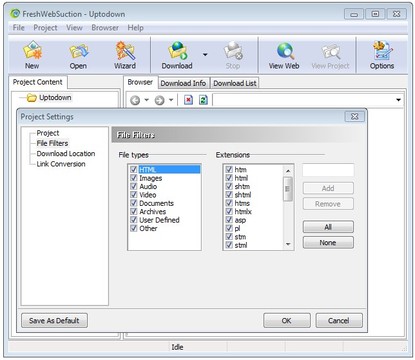
Task: Click the Save As Default button
Action: 54,320
